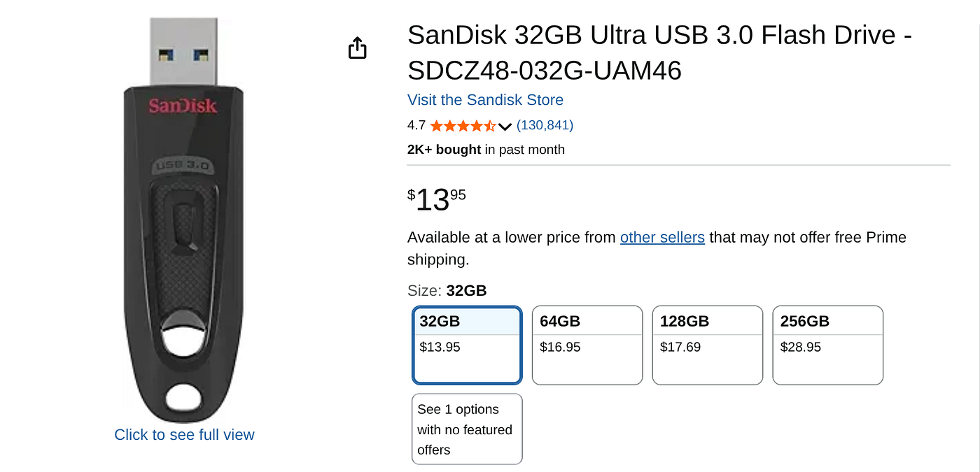The image size is (980, 472).
Task: View the 130,841 customer reviews
Action: (545, 126)
